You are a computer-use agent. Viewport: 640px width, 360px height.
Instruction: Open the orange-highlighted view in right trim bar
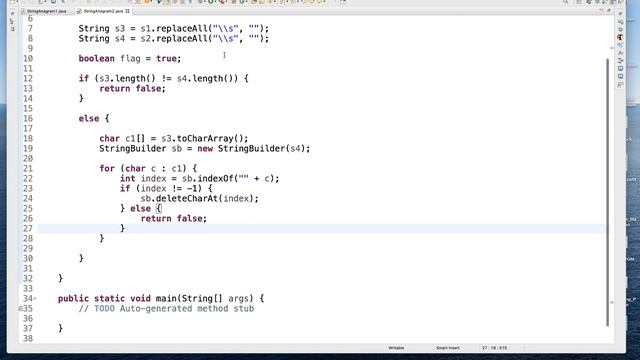coord(620,37)
